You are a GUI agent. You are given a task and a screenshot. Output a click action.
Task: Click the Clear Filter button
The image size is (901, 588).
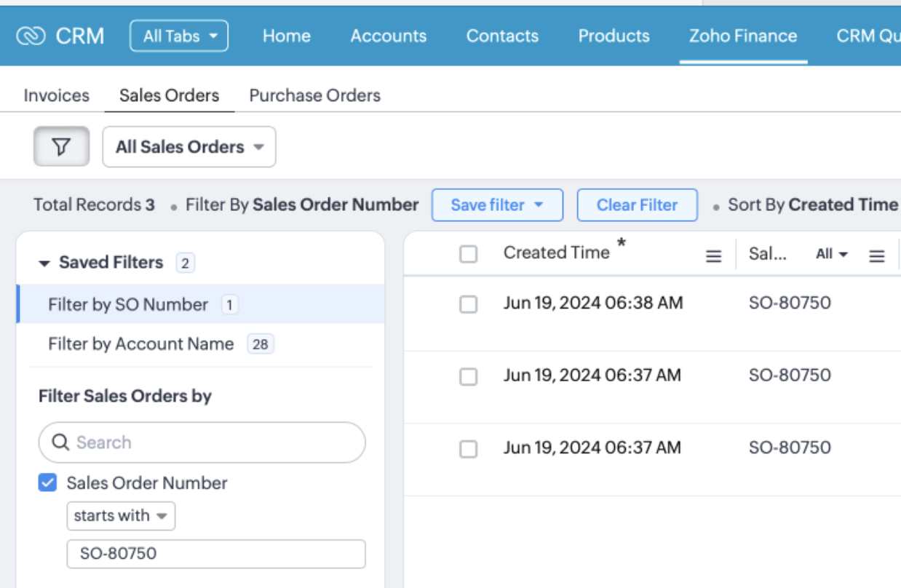pyautogui.click(x=637, y=205)
